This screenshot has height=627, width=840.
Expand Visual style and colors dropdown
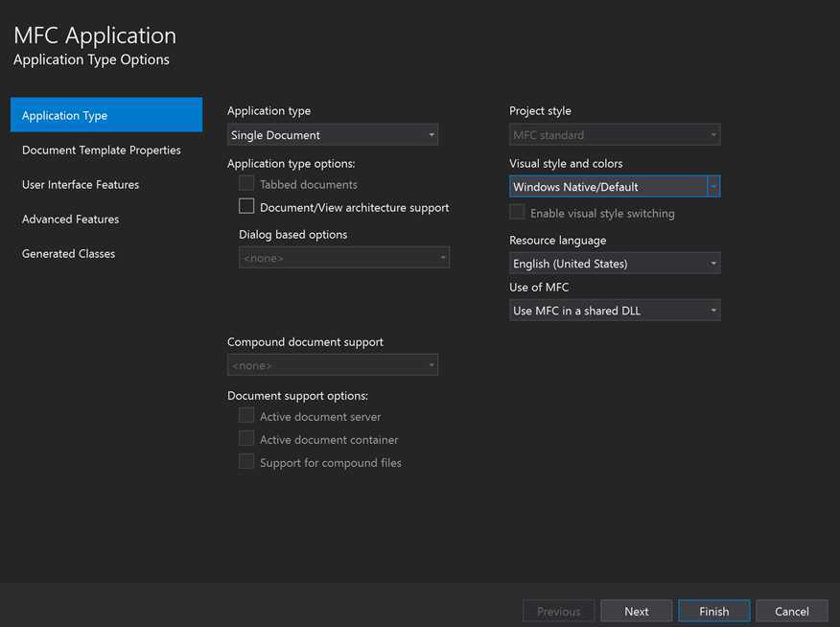point(615,186)
